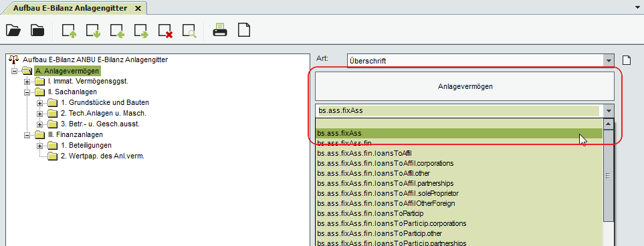Open the search magnifier toolbar icon
Screen dimensions: 644x246
[x=190, y=31]
